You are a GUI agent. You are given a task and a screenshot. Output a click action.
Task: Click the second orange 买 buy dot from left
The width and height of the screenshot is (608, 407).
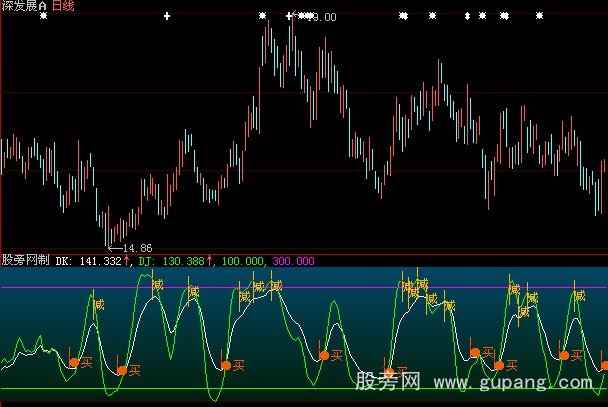122,370
